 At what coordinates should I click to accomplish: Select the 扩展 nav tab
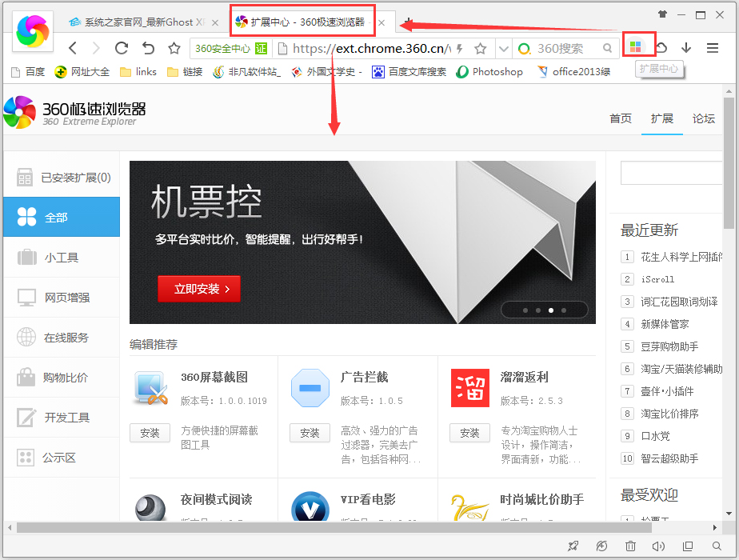point(661,118)
